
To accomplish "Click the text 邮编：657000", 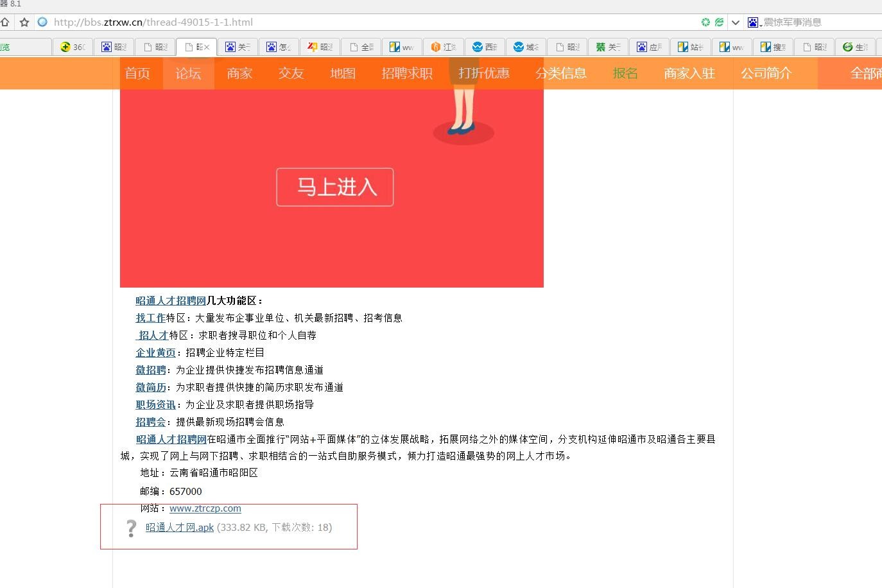I will point(171,491).
